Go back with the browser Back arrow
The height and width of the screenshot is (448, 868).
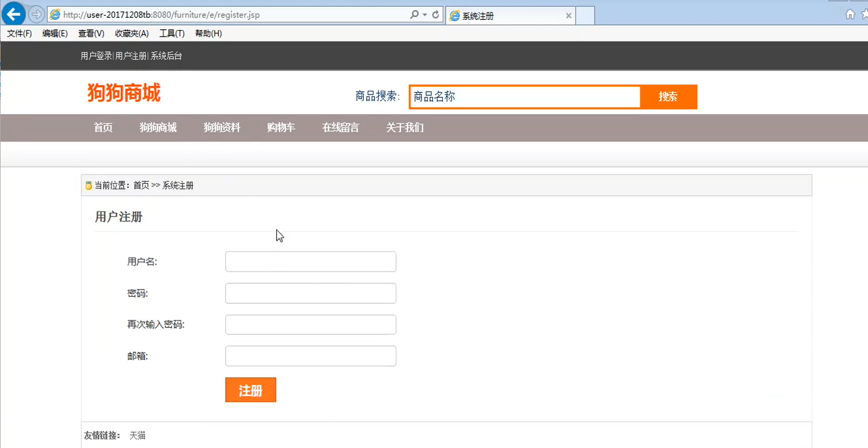[13, 14]
